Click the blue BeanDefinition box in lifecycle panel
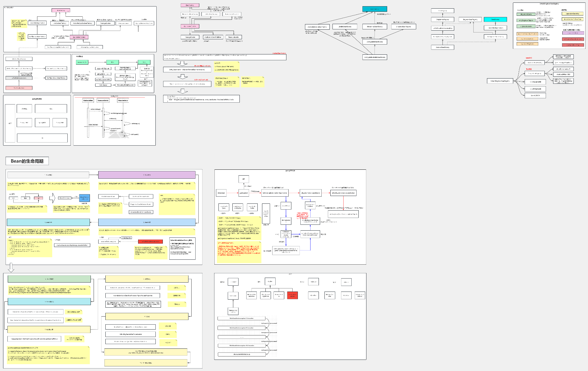This screenshot has height=371, width=588. click(x=84, y=198)
